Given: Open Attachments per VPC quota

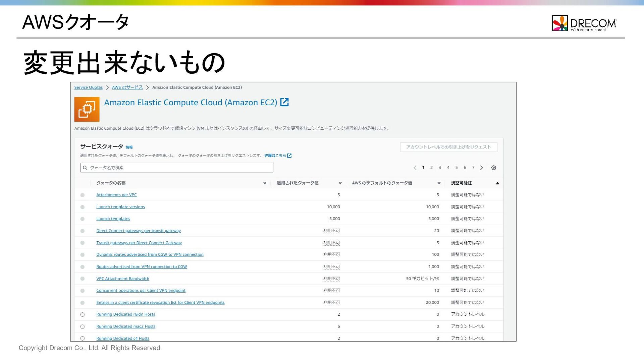Looking at the screenshot, I should point(116,195).
